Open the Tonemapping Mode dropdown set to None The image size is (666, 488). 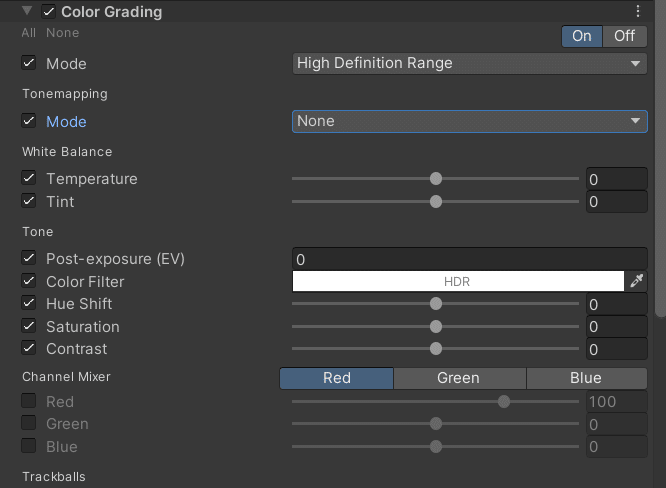[469, 121]
